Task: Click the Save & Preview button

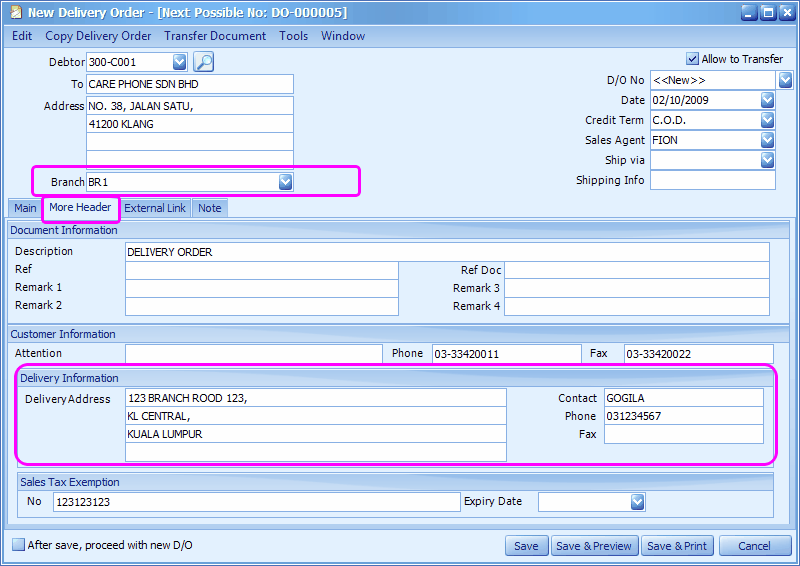Action: (594, 546)
